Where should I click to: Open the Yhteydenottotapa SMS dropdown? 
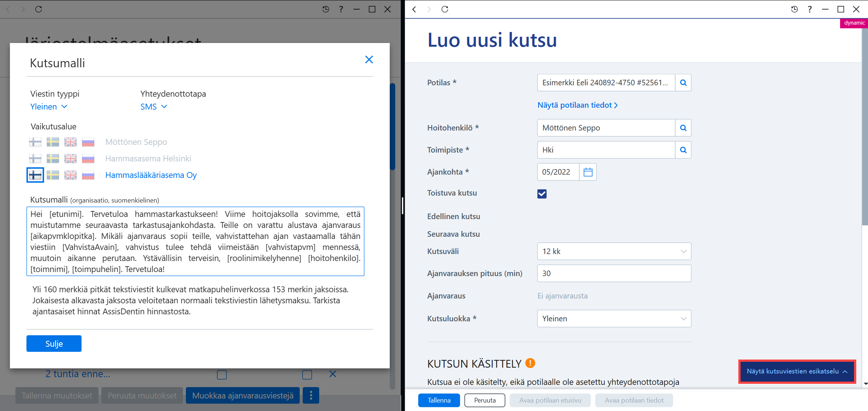tap(154, 107)
